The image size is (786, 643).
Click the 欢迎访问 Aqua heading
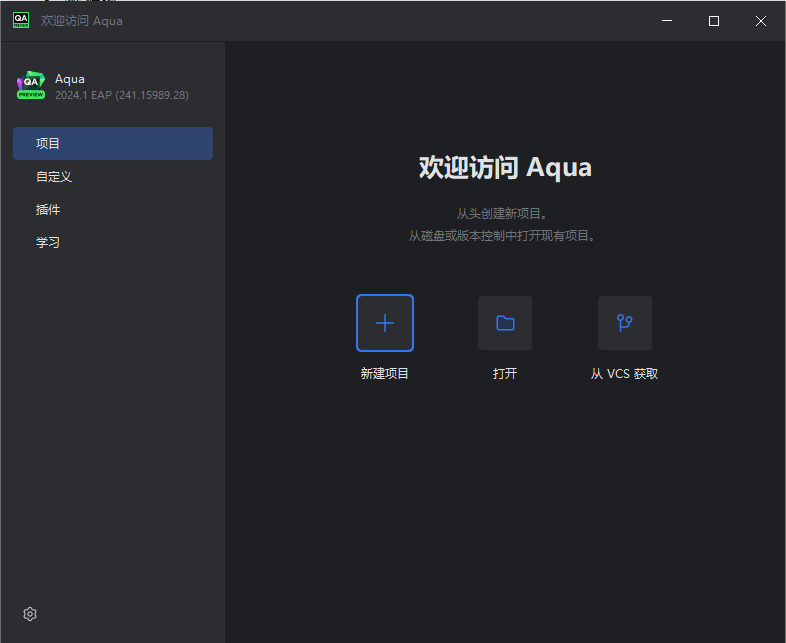click(x=505, y=167)
